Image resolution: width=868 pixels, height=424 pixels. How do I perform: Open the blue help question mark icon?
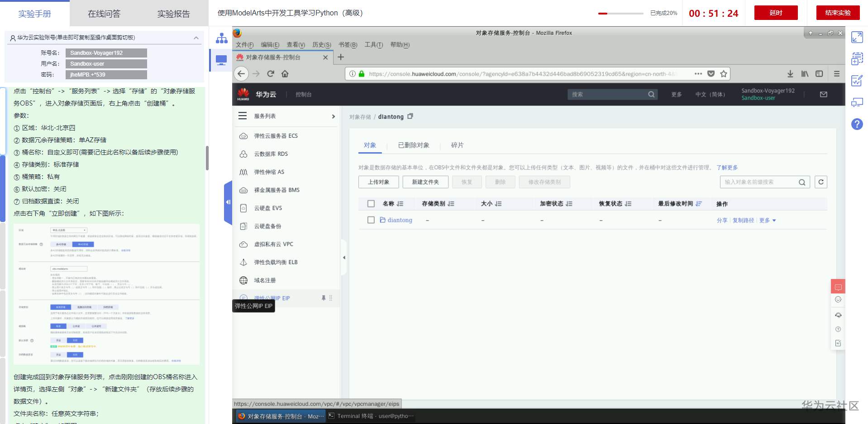[x=857, y=124]
